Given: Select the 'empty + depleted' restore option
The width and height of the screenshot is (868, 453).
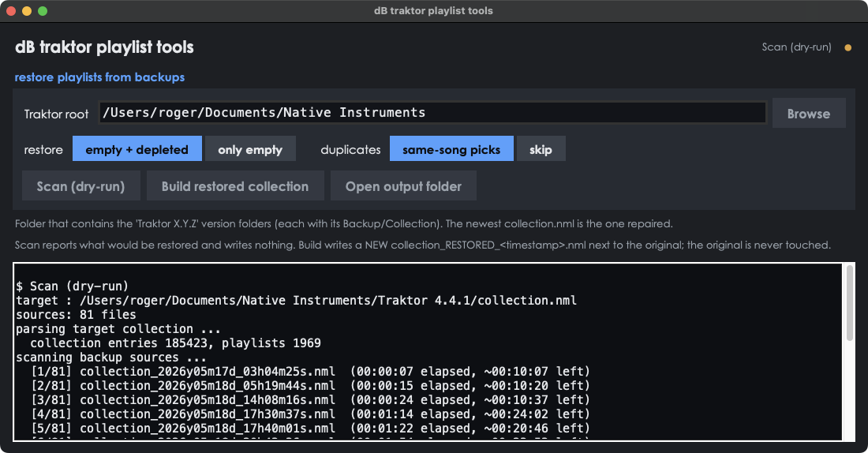Looking at the screenshot, I should tap(137, 149).
